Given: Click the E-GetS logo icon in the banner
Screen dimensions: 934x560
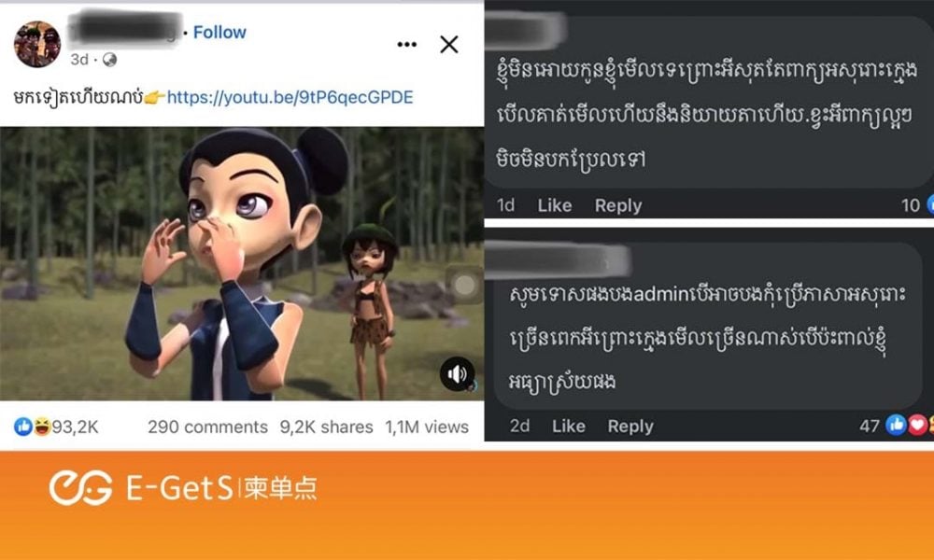Looking at the screenshot, I should 80,488.
